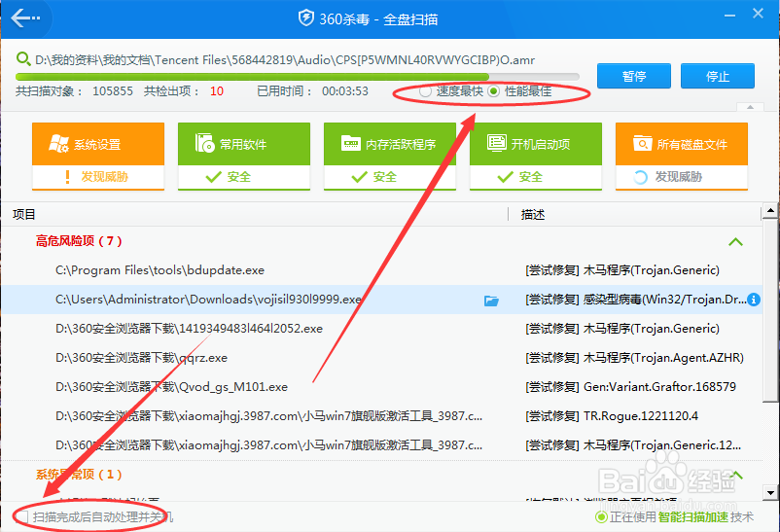Select the Qvod_gs_M101.exe threat row

[x=381, y=387]
